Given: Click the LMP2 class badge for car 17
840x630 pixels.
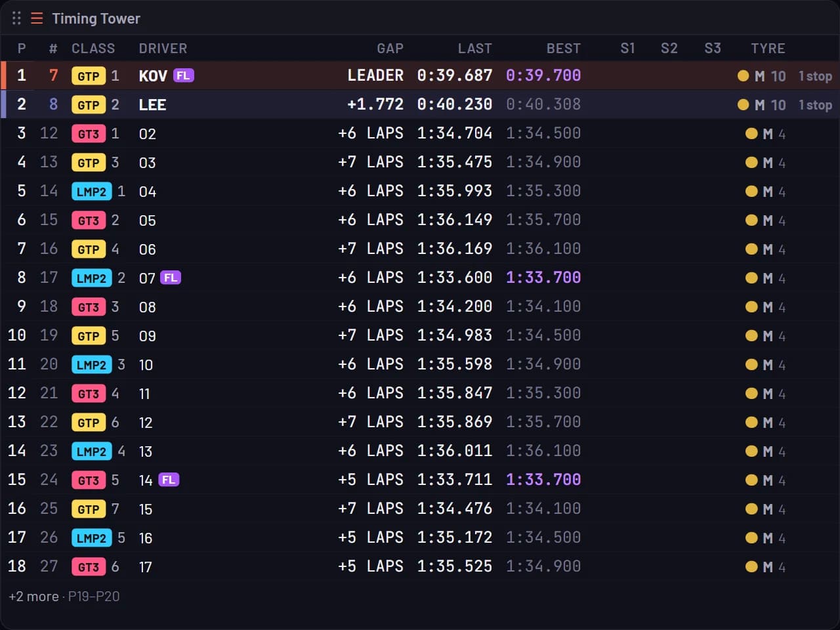Looking at the screenshot, I should pos(91,278).
